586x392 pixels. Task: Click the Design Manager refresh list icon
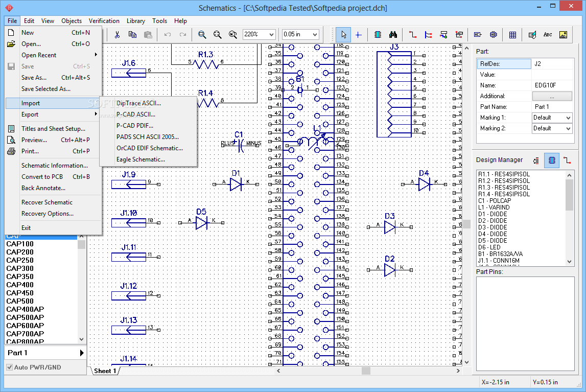coord(536,160)
